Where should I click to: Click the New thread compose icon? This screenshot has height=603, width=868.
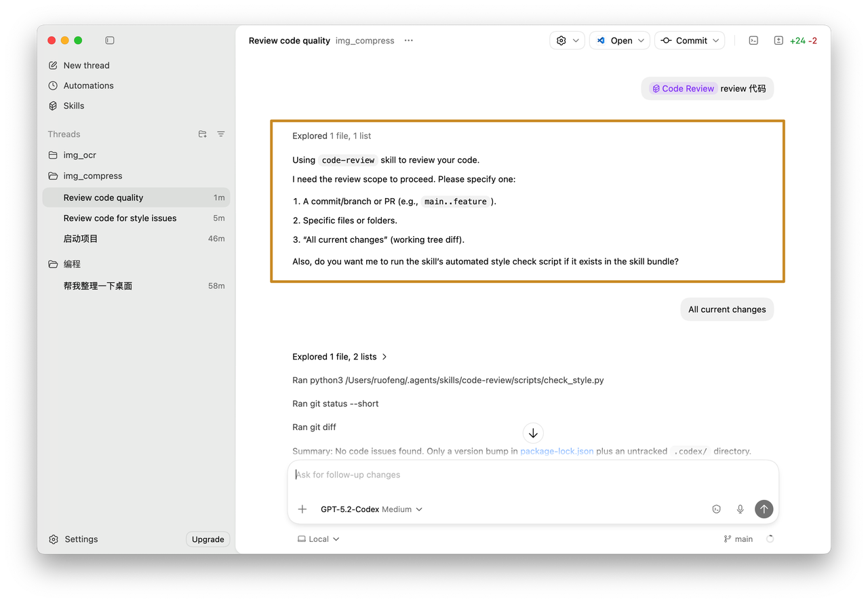[x=53, y=65]
